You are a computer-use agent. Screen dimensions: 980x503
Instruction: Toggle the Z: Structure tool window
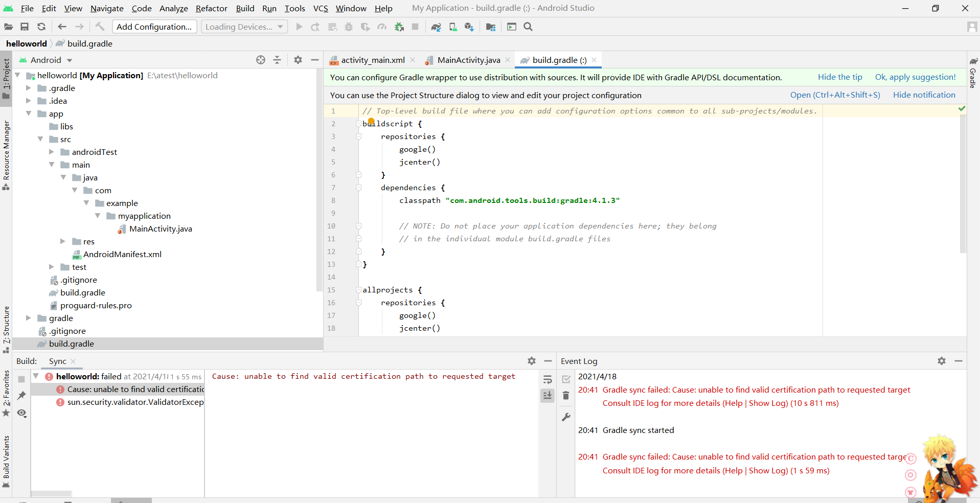[x=6, y=329]
